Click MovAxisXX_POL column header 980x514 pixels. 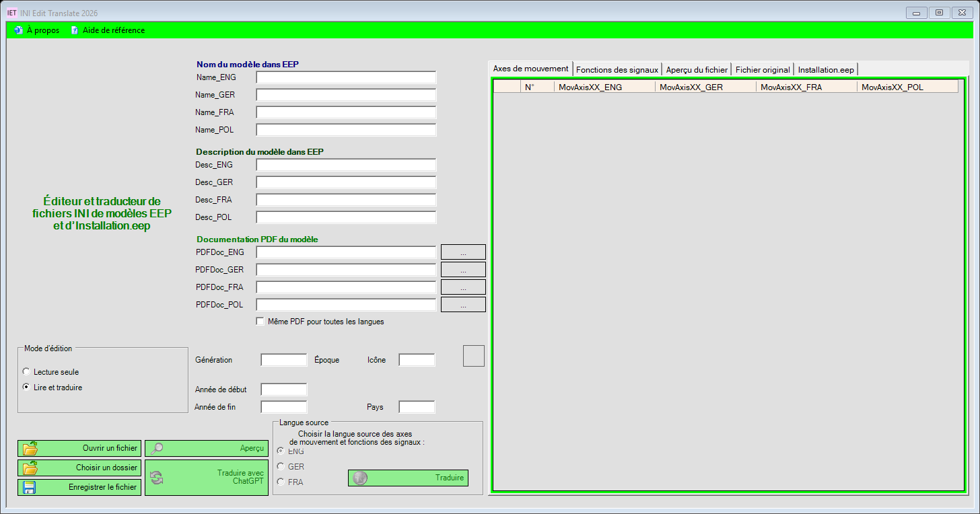907,87
